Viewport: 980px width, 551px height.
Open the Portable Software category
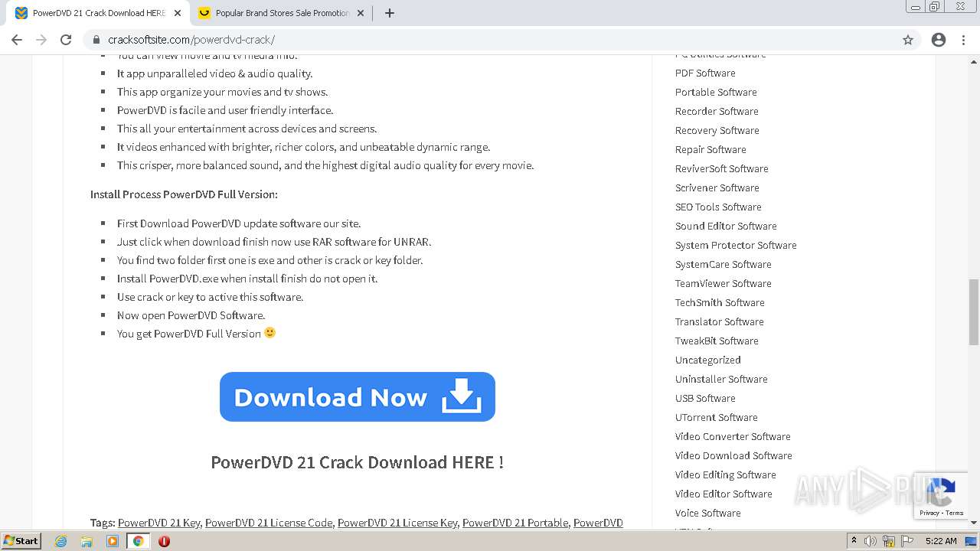tap(716, 92)
